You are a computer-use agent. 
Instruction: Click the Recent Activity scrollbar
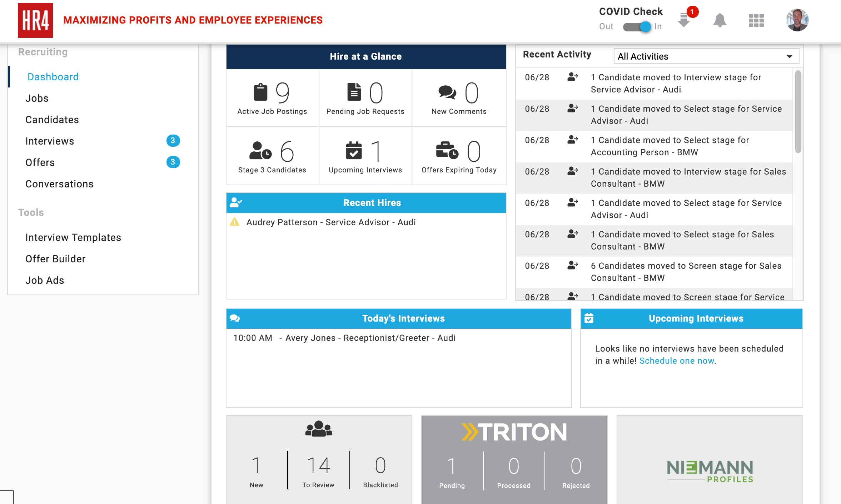[x=798, y=111]
